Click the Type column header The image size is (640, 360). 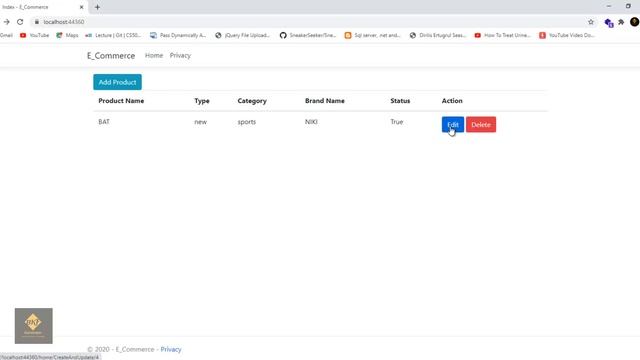coord(202,101)
